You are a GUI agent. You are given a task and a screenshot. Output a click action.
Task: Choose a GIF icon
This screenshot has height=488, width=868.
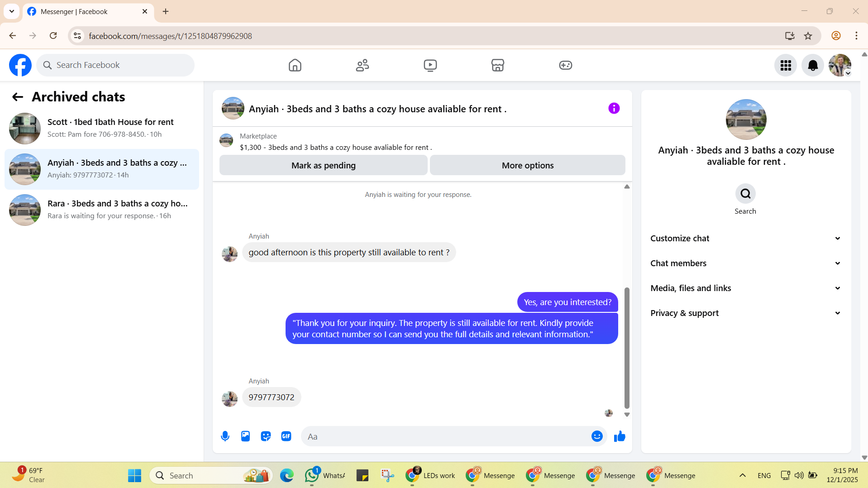click(286, 436)
